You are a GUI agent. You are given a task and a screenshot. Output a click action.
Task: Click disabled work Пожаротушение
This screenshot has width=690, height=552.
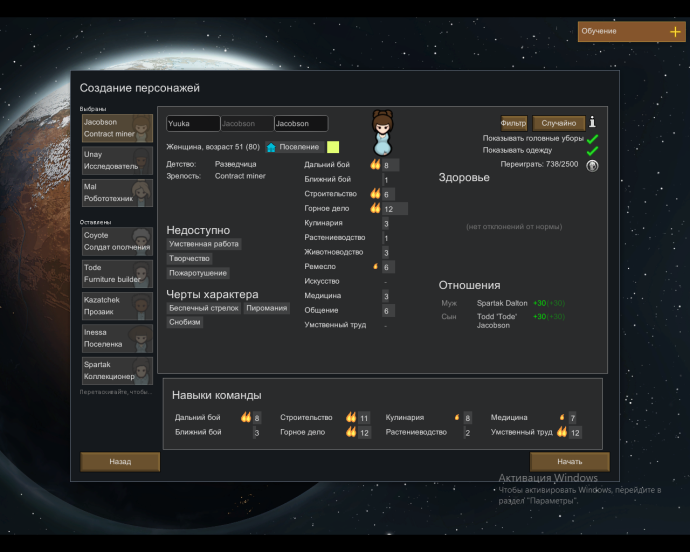point(198,273)
